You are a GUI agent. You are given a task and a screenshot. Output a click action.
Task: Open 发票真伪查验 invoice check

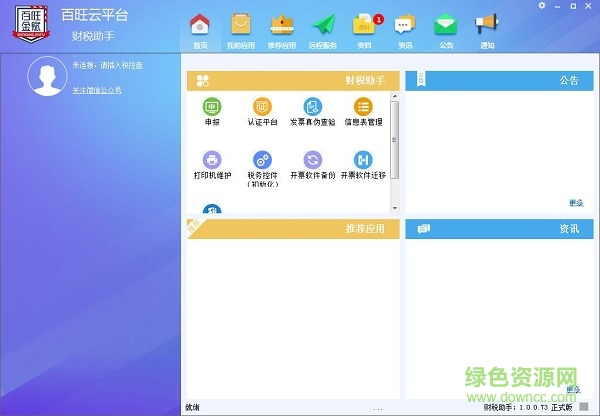(313, 107)
